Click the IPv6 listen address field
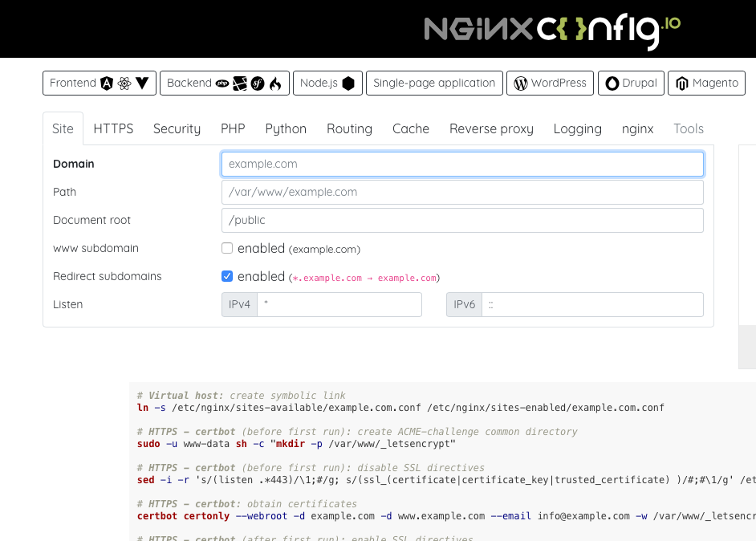Screen dimensions: 756x541 (592, 304)
